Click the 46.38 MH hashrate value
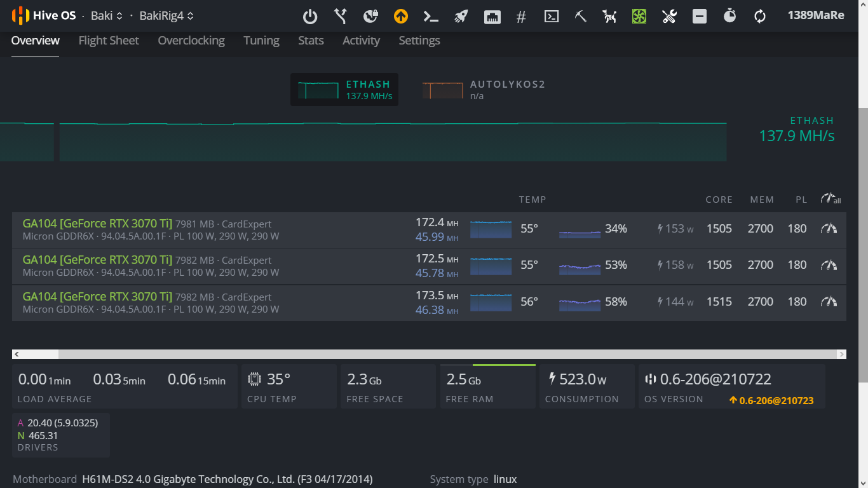868x488 pixels. [437, 310]
